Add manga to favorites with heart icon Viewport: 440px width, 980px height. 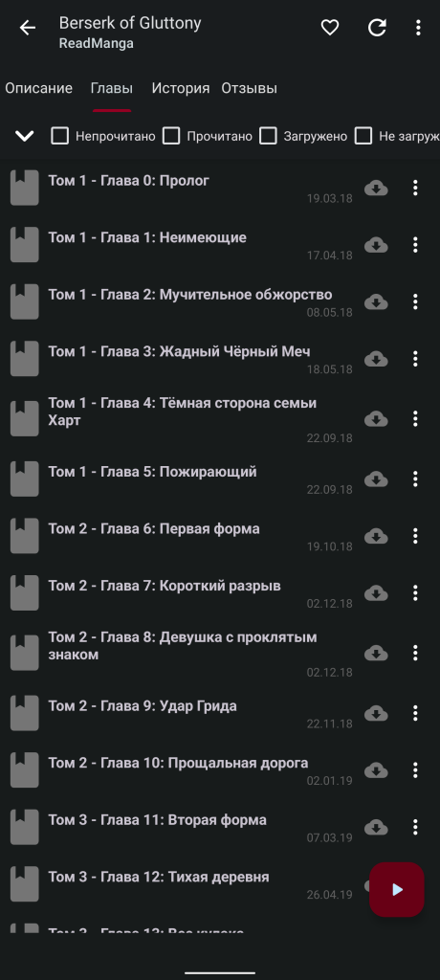click(329, 28)
